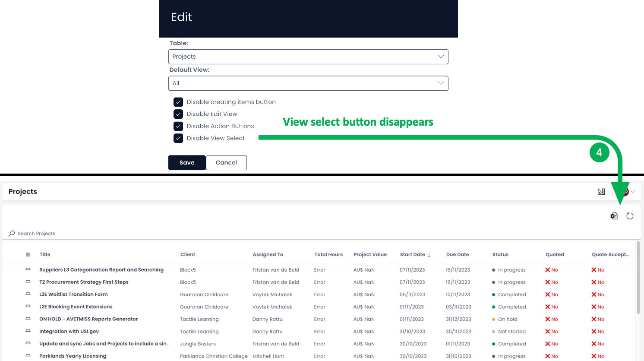Screen dimensions: 644x361
Task: Cancel the edit dialog
Action: (x=226, y=163)
